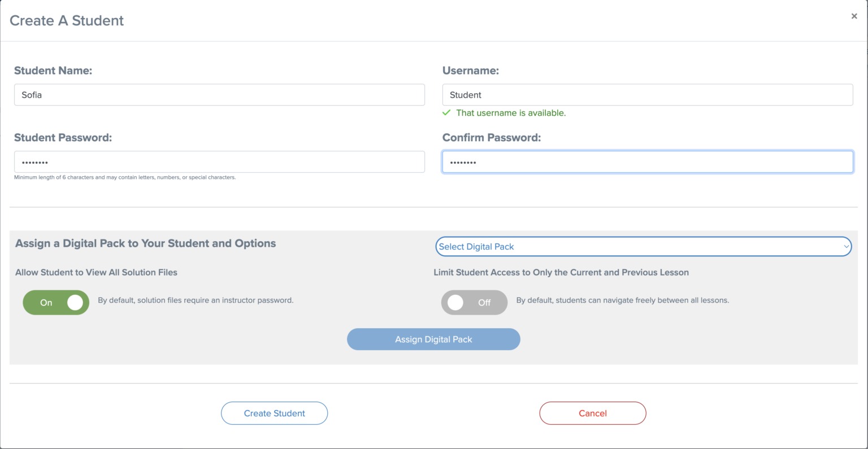Toggle the solution files instructor password setting
868x449 pixels.
click(55, 302)
